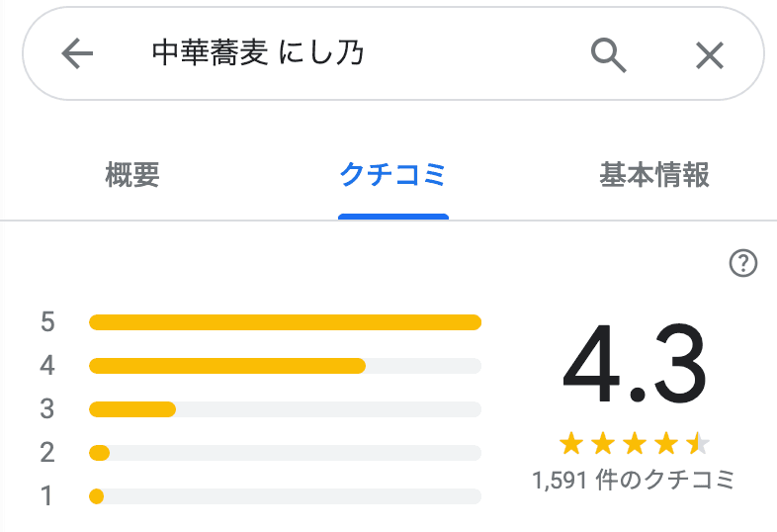Click the number 1 rating label
The image size is (777, 532).
click(x=47, y=496)
